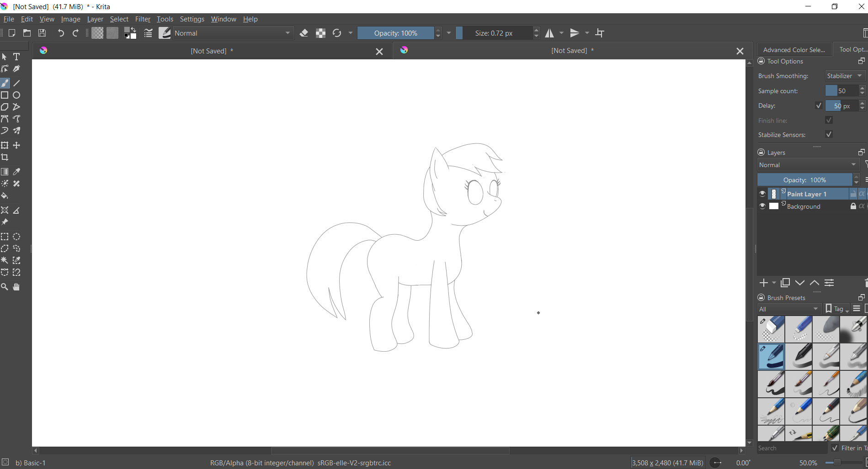This screenshot has width=868, height=469.
Task: Switch to first Not Saved document tab
Action: 212,51
